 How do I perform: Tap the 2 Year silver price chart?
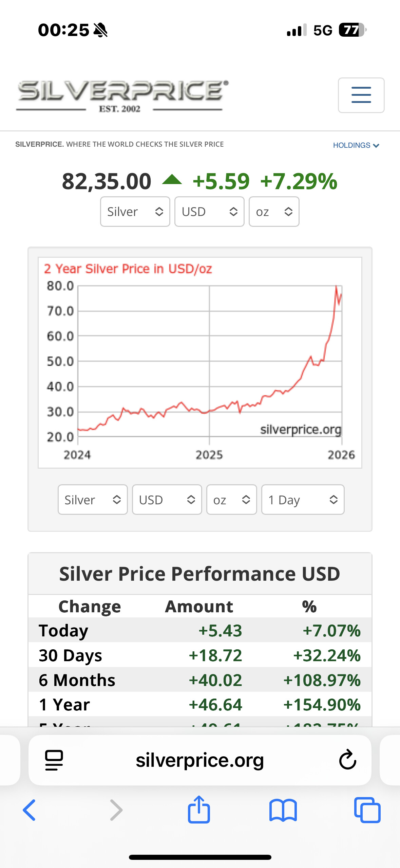click(x=200, y=362)
